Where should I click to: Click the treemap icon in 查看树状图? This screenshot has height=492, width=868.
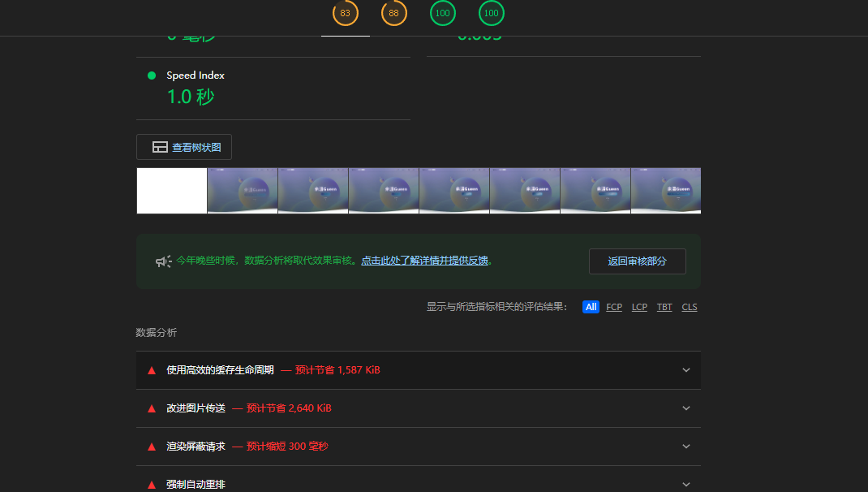(x=160, y=148)
